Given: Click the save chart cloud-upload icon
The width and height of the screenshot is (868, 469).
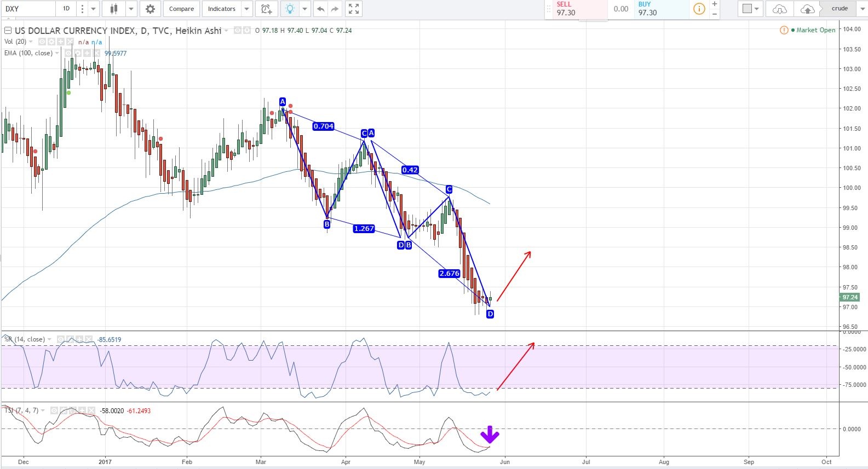Looking at the screenshot, I should click(x=807, y=9).
